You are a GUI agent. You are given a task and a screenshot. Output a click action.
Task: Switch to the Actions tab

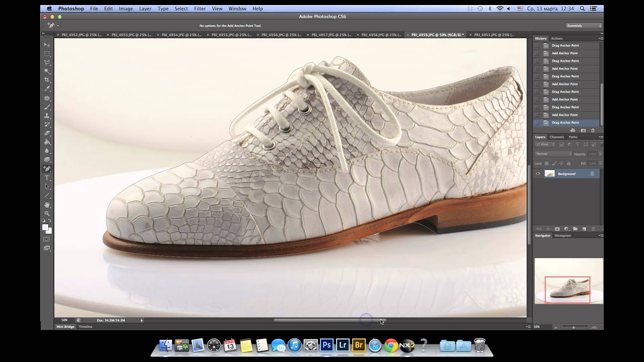[556, 38]
